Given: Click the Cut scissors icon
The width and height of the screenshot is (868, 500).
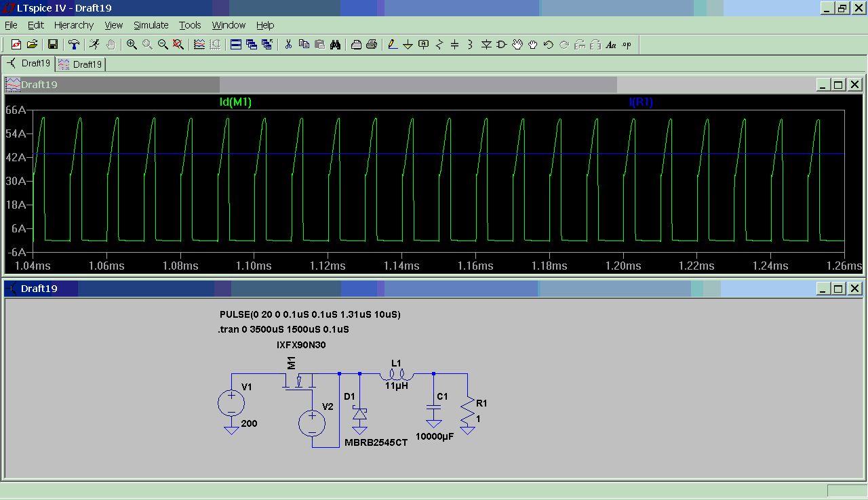Looking at the screenshot, I should [288, 45].
